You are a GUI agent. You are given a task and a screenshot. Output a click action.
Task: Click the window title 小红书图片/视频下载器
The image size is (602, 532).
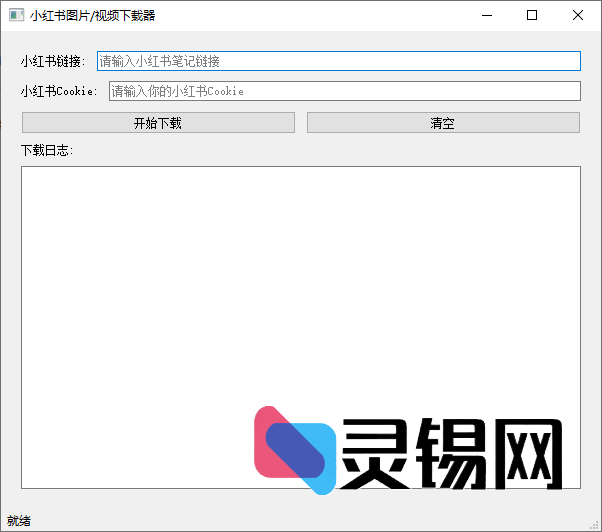pos(93,15)
